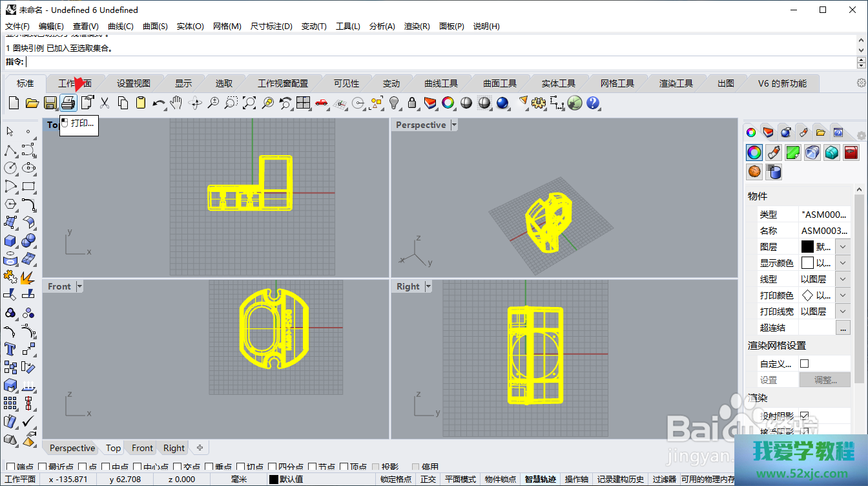Click the Save file icon
Image resolution: width=868 pixels, height=486 pixels.
50,103
